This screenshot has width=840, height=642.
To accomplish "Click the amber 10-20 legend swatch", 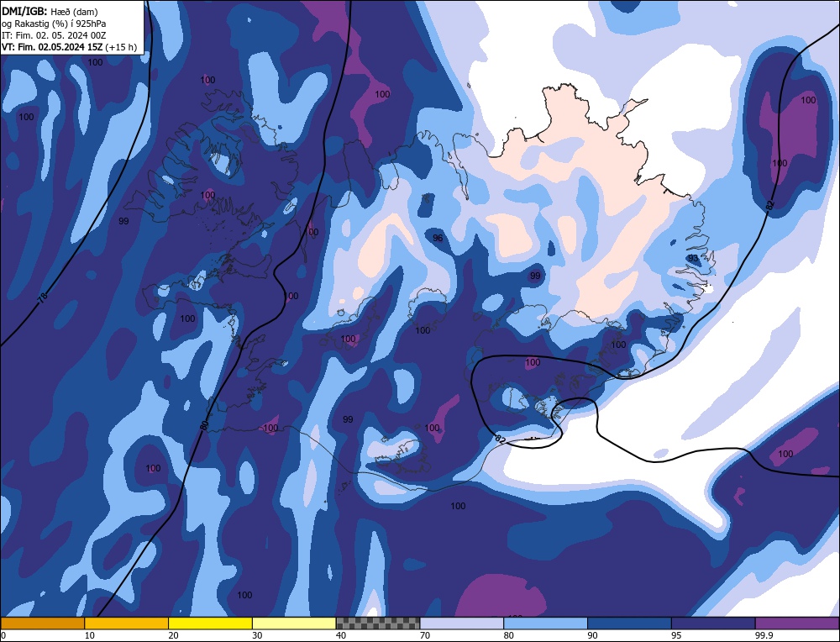I will tap(127, 623).
